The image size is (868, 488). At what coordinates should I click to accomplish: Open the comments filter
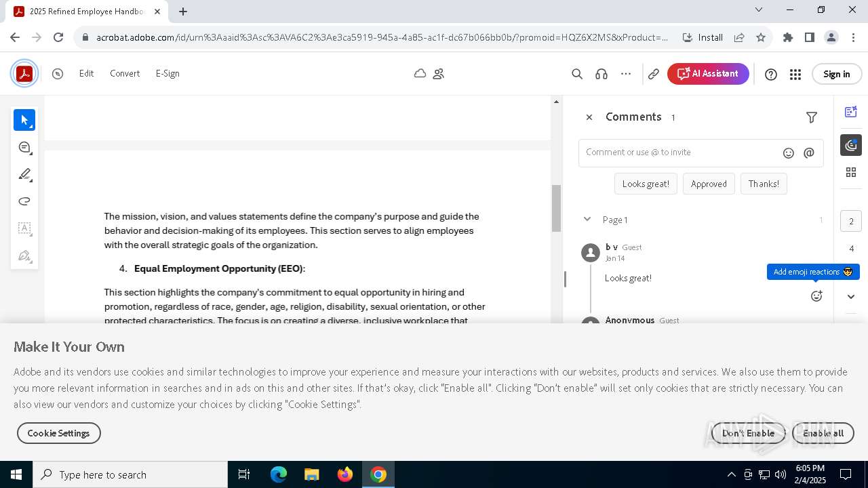[812, 117]
